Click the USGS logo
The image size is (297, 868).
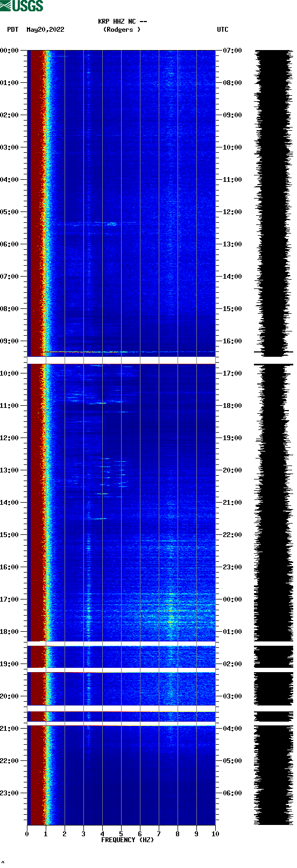22,6
